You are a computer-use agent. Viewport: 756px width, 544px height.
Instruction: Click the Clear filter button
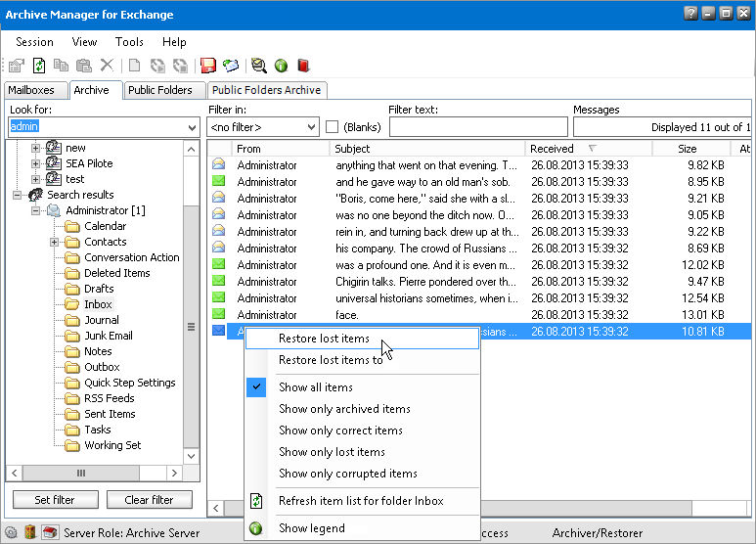(x=150, y=500)
